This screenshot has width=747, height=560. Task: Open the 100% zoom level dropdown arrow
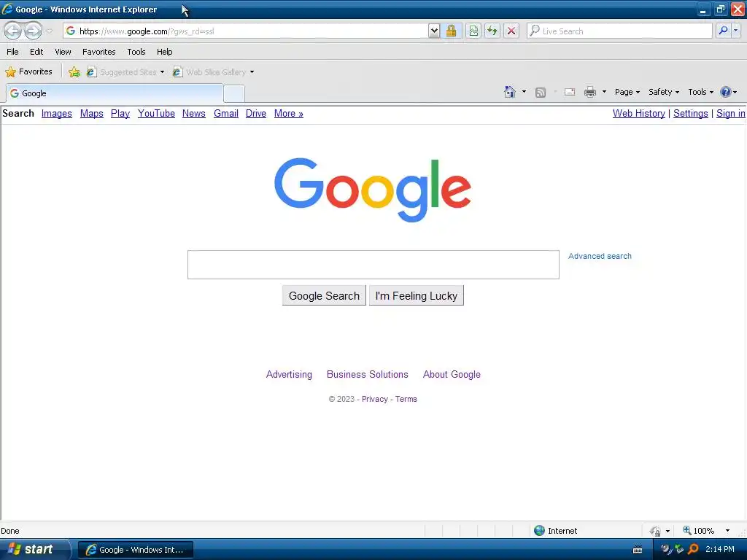(727, 531)
